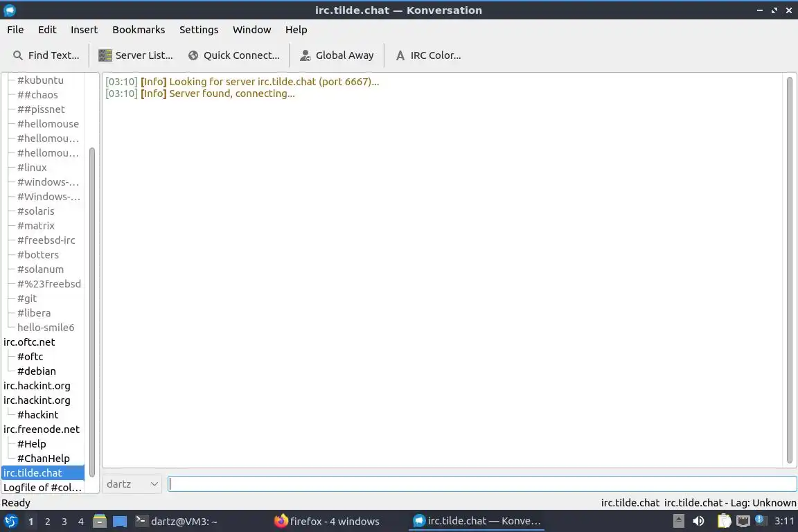This screenshot has width=798, height=532.
Task: Select the #hellomouse channel
Action: 48,124
